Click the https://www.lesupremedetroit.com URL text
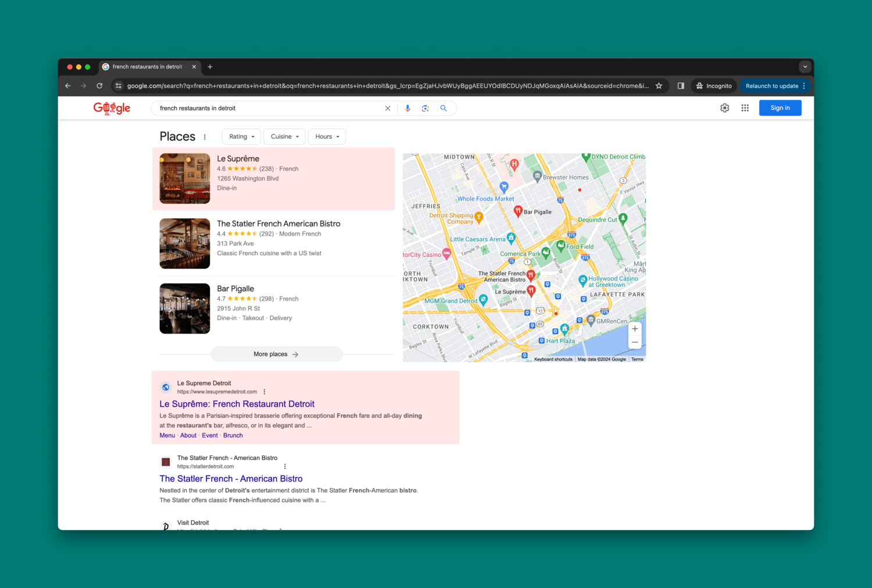Image resolution: width=872 pixels, height=588 pixels. click(217, 392)
